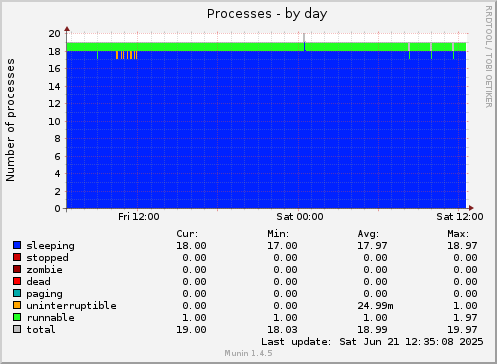Click the 'total' legend label
This screenshot has height=364, width=497.
click(41, 330)
